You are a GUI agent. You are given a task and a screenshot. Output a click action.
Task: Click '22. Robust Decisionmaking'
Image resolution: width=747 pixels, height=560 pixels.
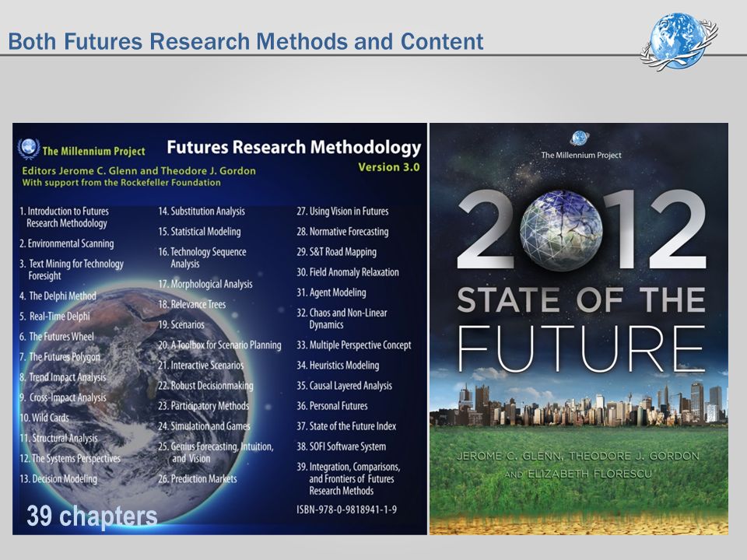(205, 386)
